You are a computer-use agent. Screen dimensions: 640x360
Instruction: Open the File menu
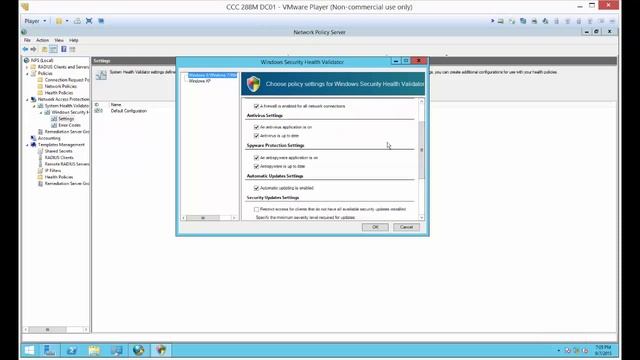(27, 40)
